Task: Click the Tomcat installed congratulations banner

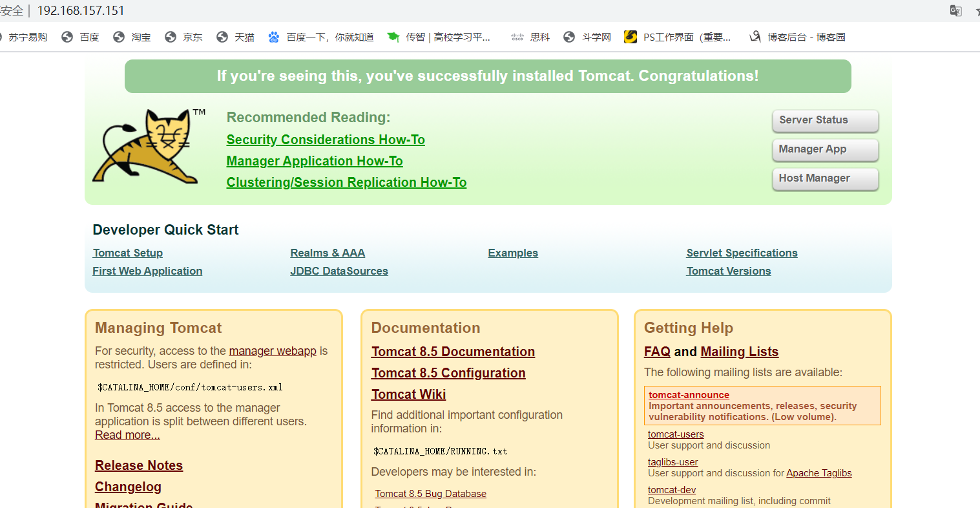Action: 488,76
